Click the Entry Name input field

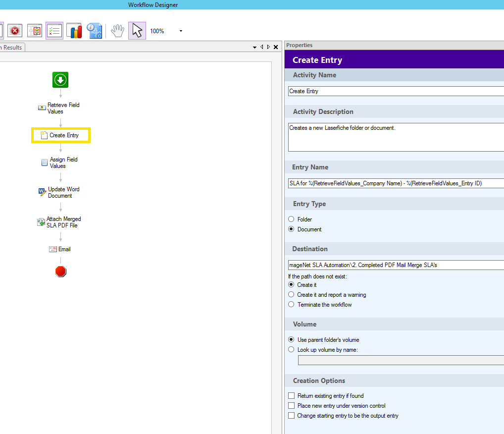click(396, 183)
